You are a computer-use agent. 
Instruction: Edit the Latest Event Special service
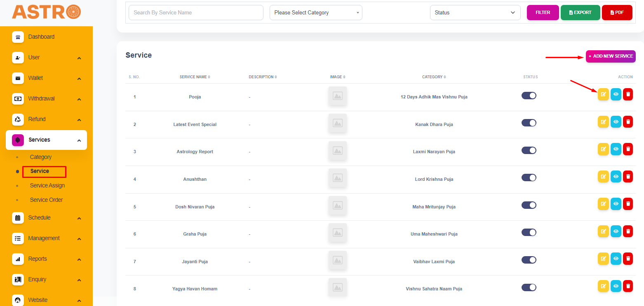[x=603, y=122]
